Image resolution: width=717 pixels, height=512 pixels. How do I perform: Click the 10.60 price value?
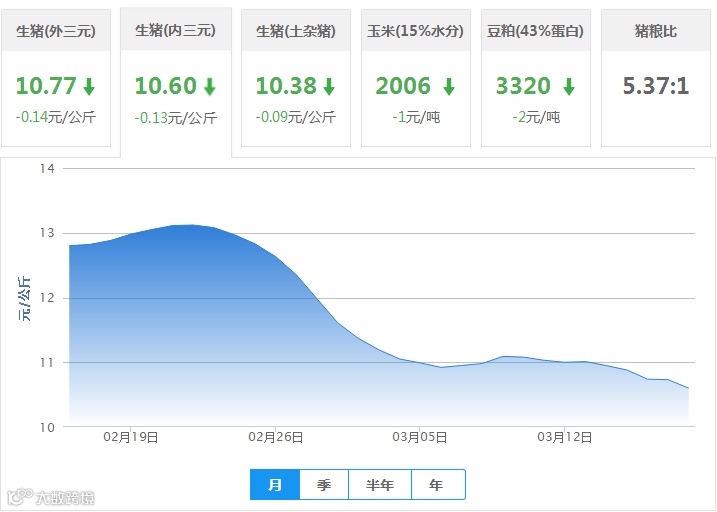point(166,86)
